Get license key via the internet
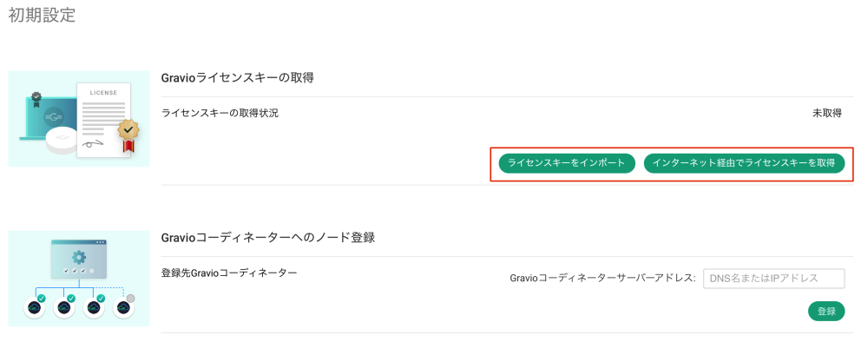Viewport: 868px width, 355px height. tap(744, 163)
